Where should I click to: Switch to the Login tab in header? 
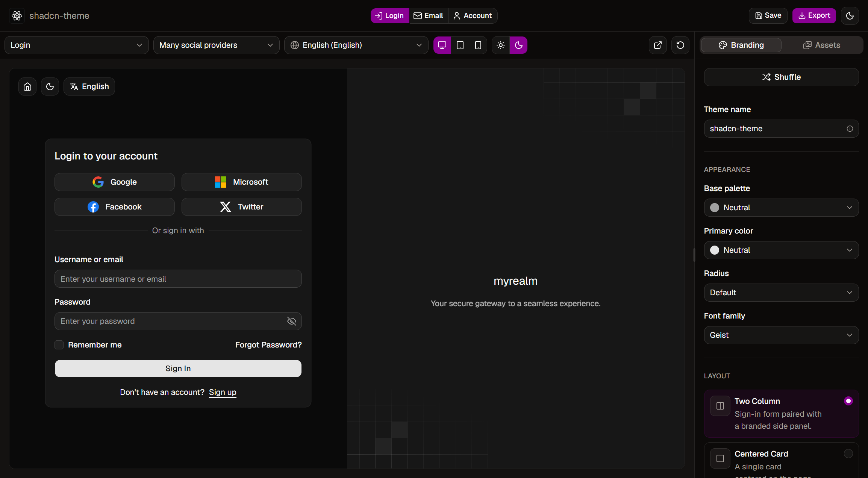point(390,16)
